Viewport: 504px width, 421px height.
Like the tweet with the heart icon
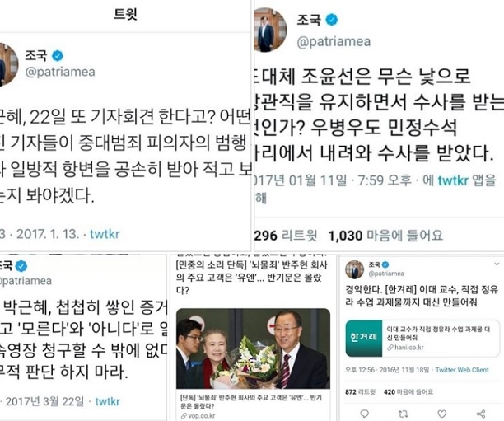pyautogui.click(x=442, y=414)
